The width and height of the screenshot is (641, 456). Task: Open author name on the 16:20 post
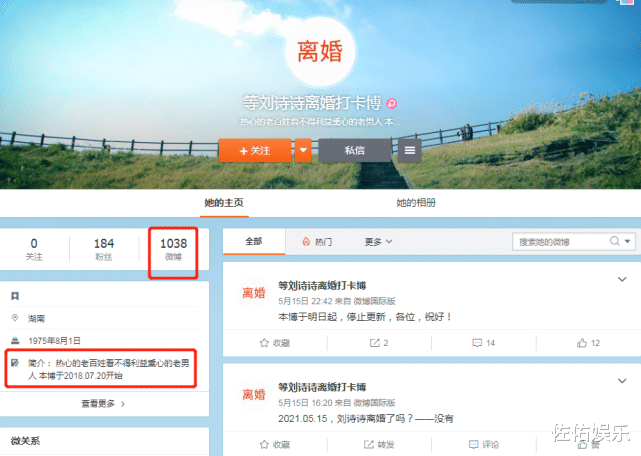[322, 387]
